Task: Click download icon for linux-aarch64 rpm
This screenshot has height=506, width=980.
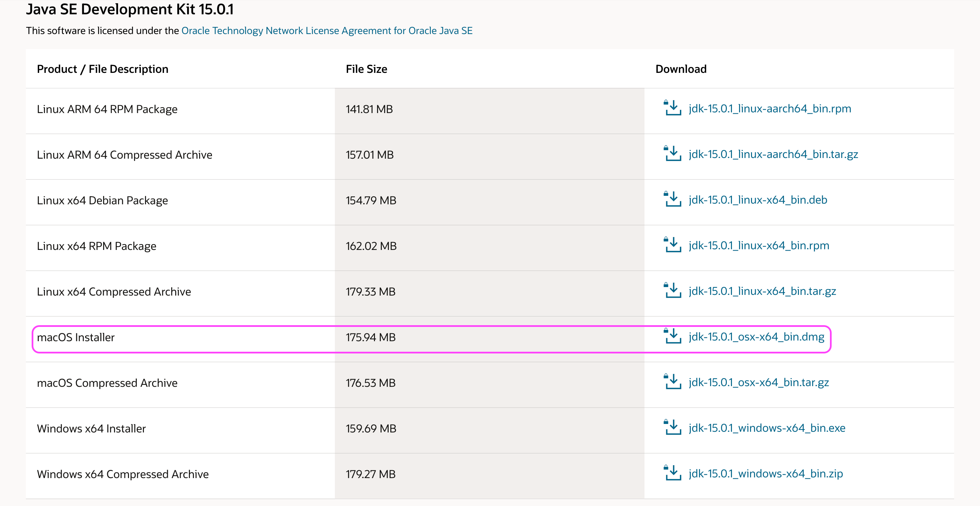Action: [672, 108]
